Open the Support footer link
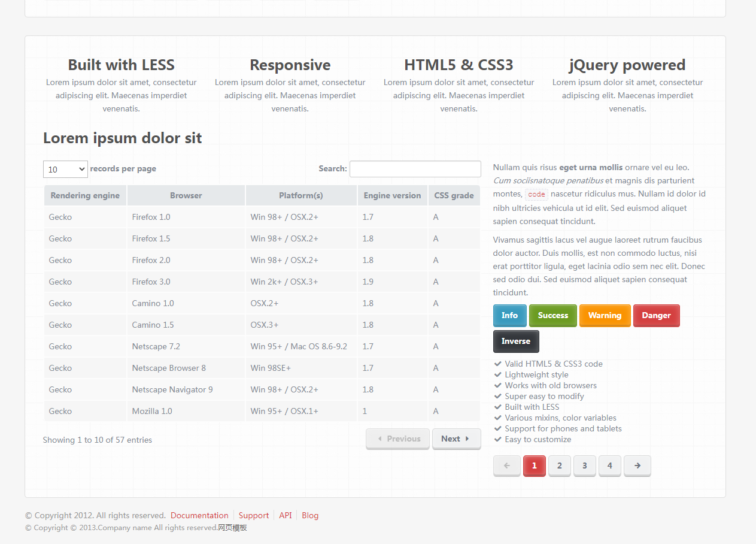Image resolution: width=756 pixels, height=544 pixels. pyautogui.click(x=254, y=515)
